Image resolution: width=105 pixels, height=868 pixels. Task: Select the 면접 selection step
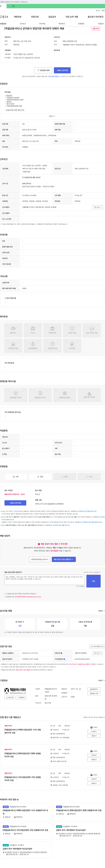pyautogui.click(x=40, y=477)
